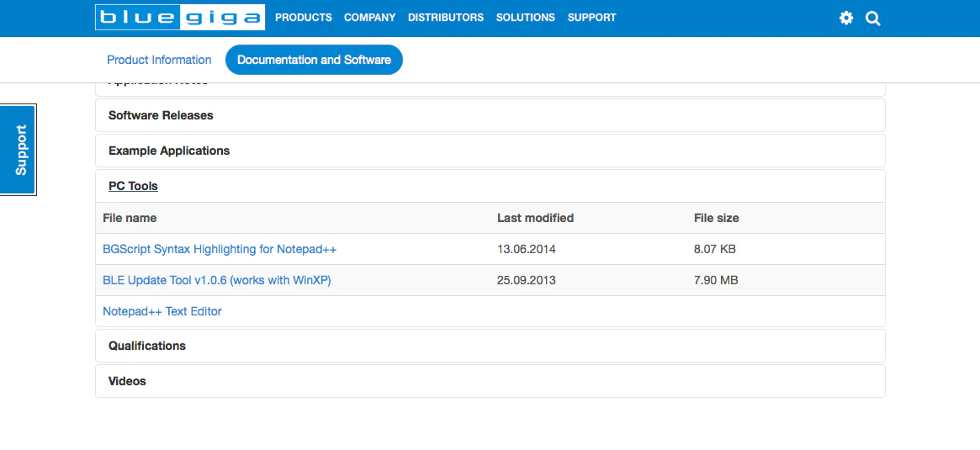Image resolution: width=980 pixels, height=450 pixels.
Task: Click the File name column header
Action: click(130, 218)
